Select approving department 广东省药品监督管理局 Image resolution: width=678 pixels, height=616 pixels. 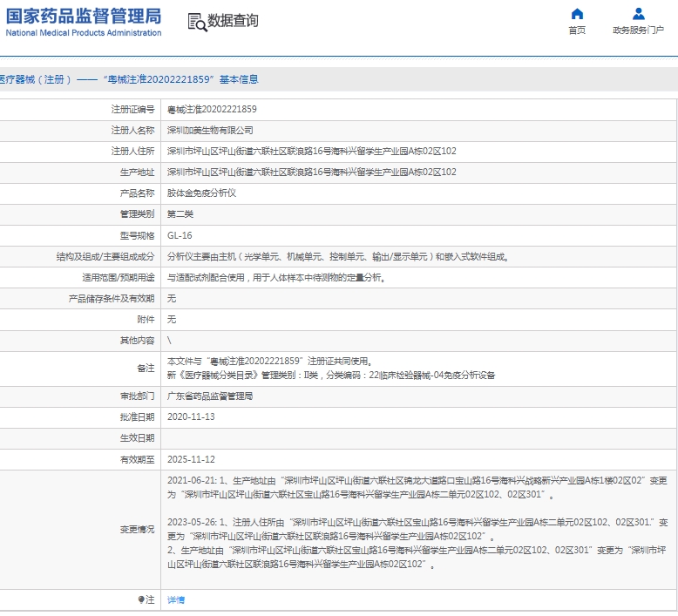[210, 396]
